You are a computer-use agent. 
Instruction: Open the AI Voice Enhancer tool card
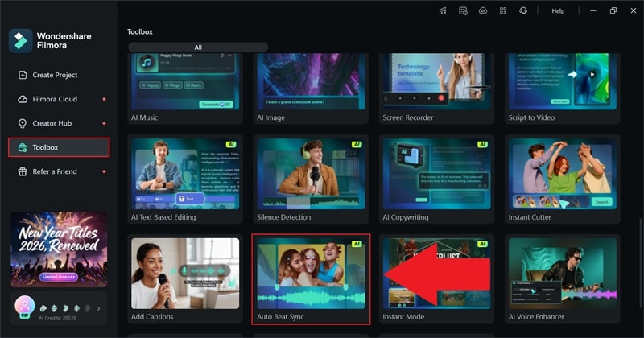pyautogui.click(x=562, y=279)
